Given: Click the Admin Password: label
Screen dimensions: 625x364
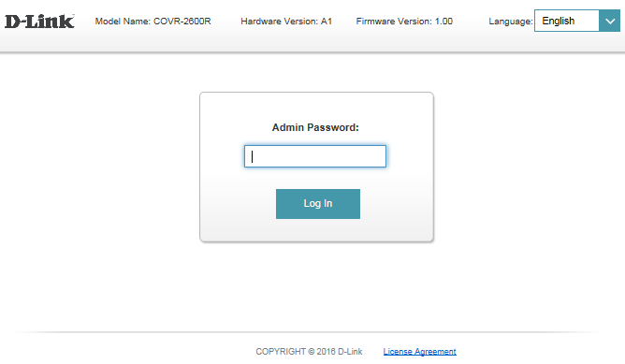Looking at the screenshot, I should click(x=315, y=127).
